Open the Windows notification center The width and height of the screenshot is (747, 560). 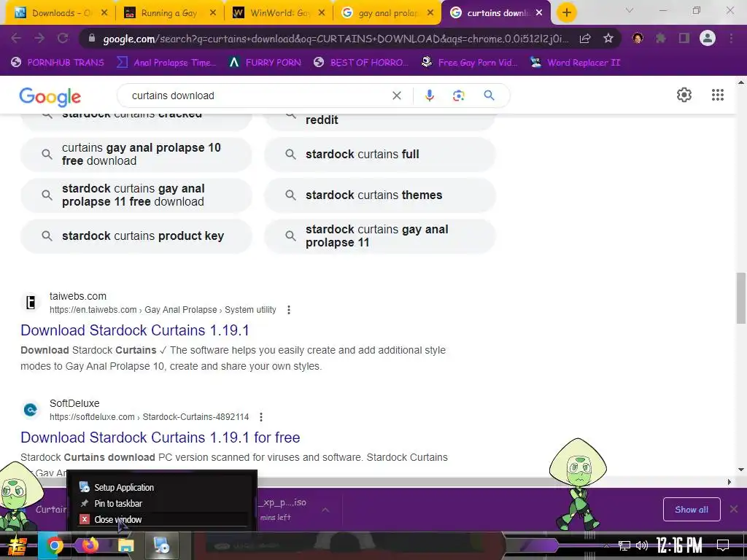(x=723, y=545)
